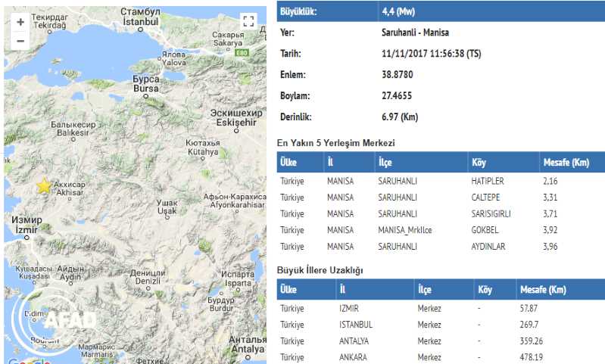Zoom out on the map
This screenshot has height=364, width=605.
(20, 41)
